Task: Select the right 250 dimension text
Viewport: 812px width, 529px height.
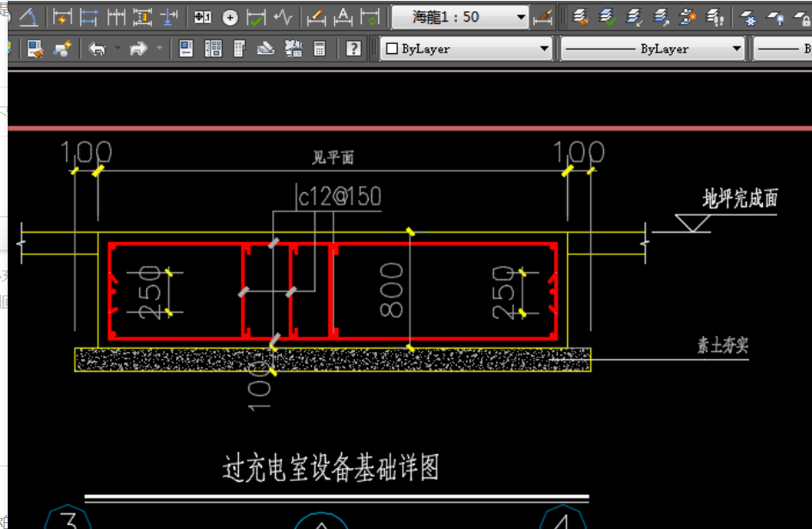Action: pyautogui.click(x=503, y=293)
